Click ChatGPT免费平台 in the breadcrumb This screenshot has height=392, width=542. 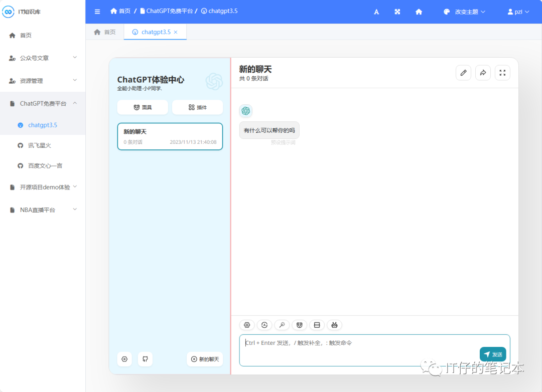coord(166,11)
